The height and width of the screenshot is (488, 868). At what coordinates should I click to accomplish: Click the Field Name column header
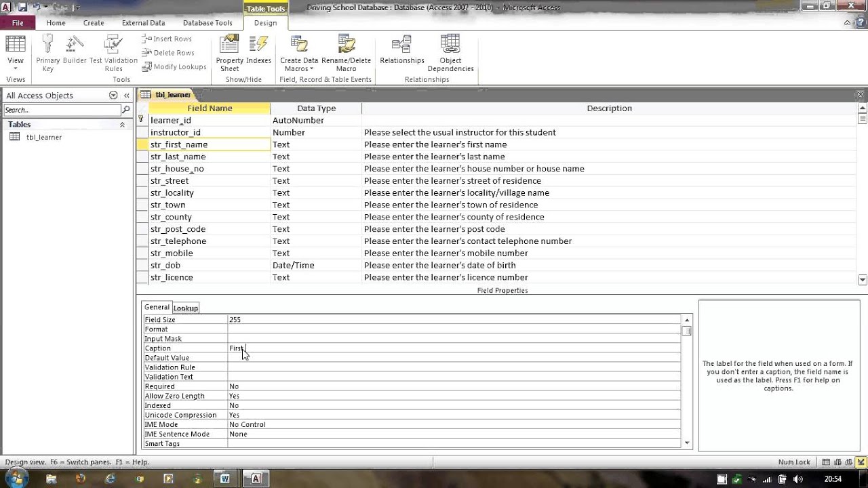[209, 108]
